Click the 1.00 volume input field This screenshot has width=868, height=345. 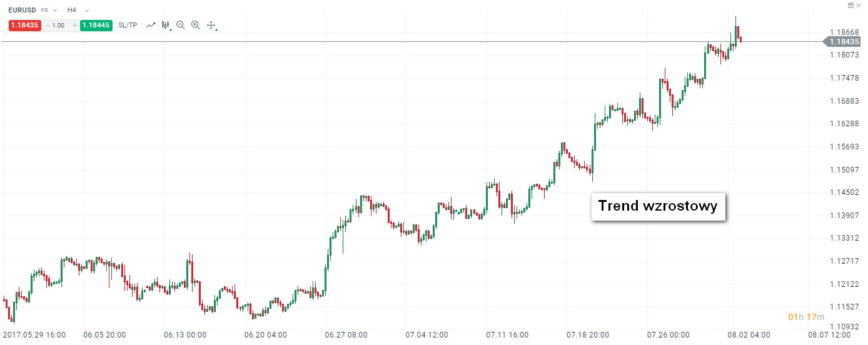[x=59, y=26]
